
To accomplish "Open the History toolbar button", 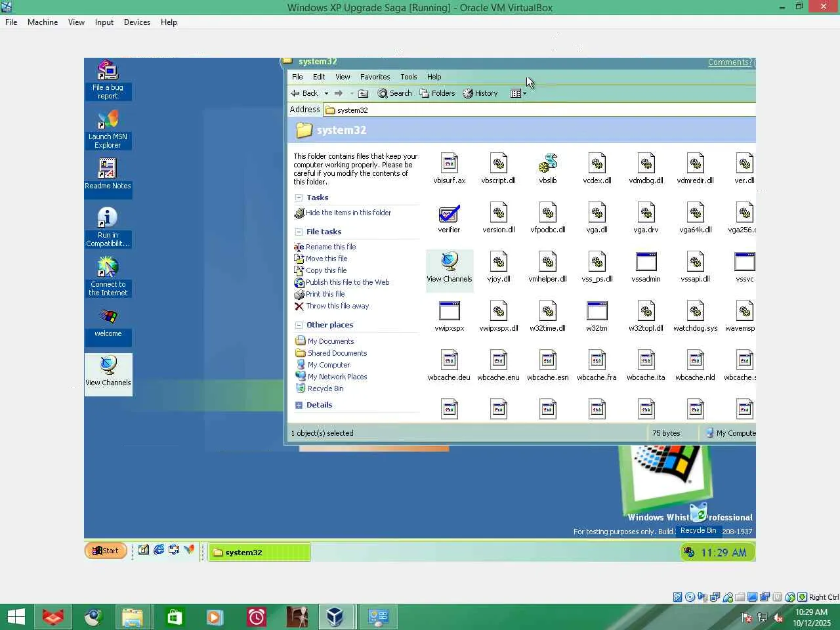I will [x=480, y=93].
